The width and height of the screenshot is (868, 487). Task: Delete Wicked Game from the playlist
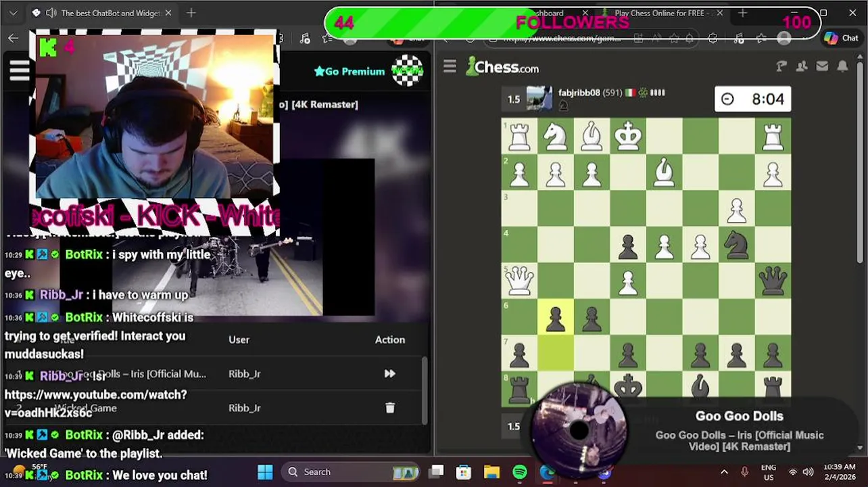[389, 408]
